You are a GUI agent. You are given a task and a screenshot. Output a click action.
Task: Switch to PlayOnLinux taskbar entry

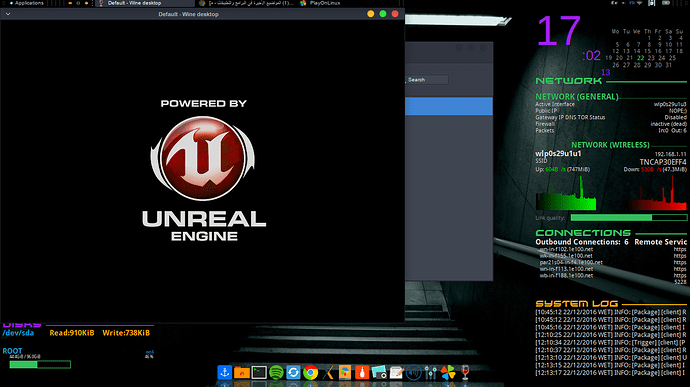pos(320,3)
